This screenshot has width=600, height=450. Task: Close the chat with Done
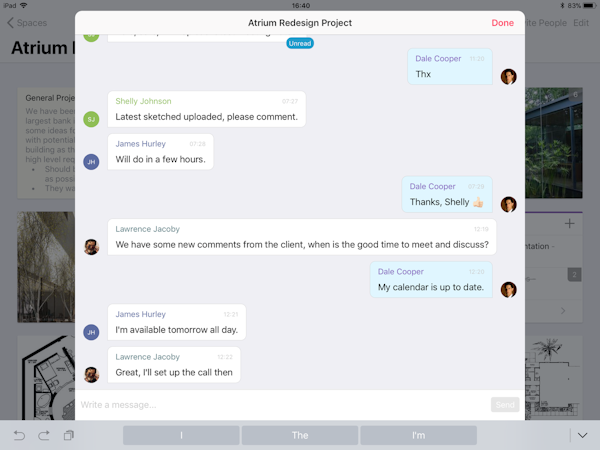(502, 23)
